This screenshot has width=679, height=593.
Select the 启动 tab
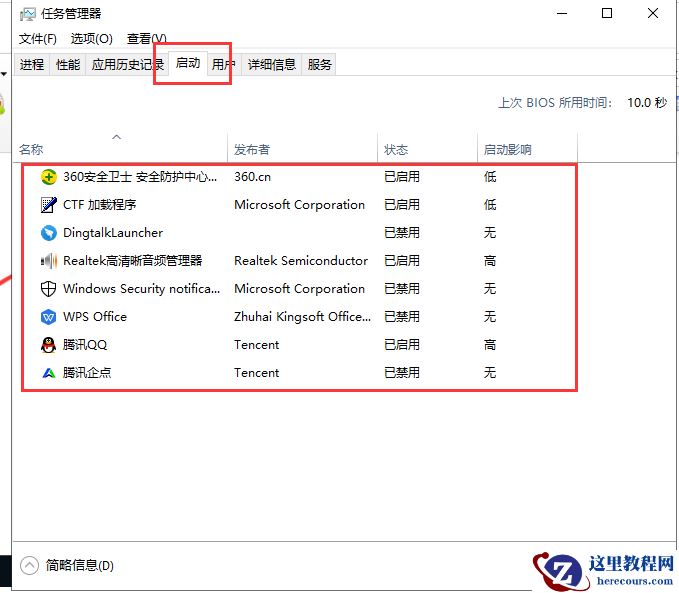188,63
